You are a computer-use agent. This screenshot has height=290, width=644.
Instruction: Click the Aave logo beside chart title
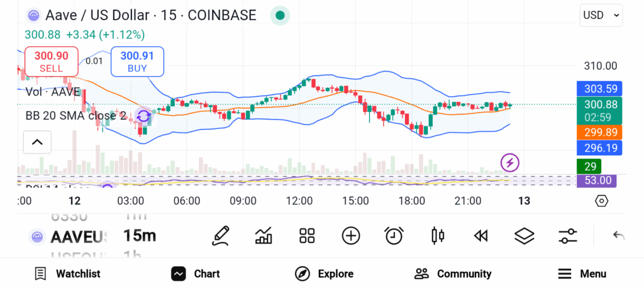click(33, 16)
